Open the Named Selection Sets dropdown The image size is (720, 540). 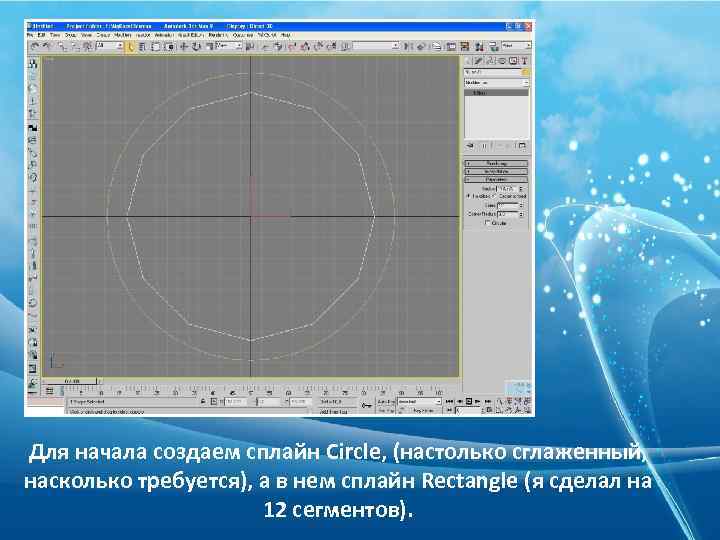pos(376,45)
